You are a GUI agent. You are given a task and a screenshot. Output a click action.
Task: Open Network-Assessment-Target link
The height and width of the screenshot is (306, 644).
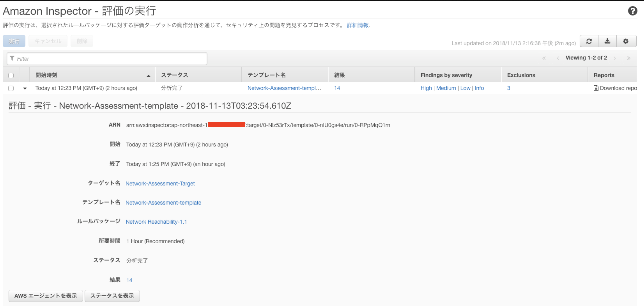[x=160, y=183]
